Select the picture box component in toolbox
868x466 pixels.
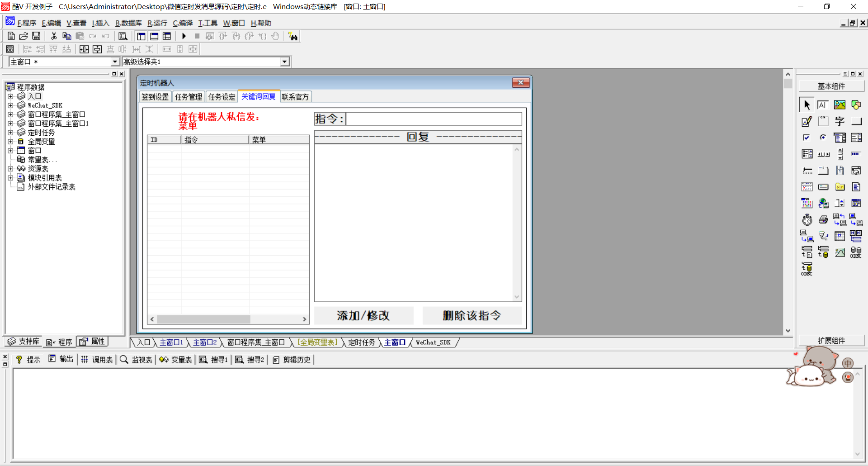pos(840,105)
